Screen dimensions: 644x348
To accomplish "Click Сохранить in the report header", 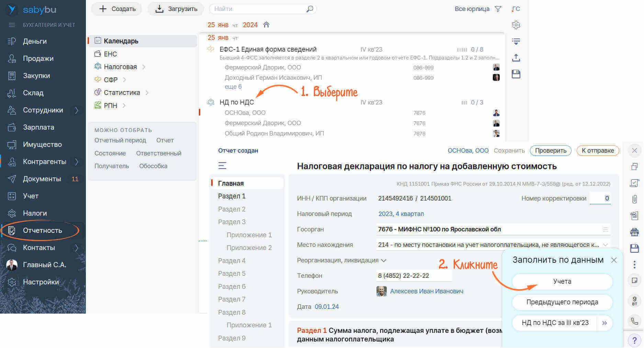I will tap(509, 151).
